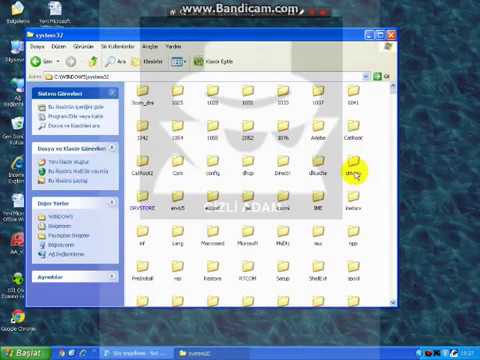
Task: Select the dhcp folder
Action: [248, 165]
